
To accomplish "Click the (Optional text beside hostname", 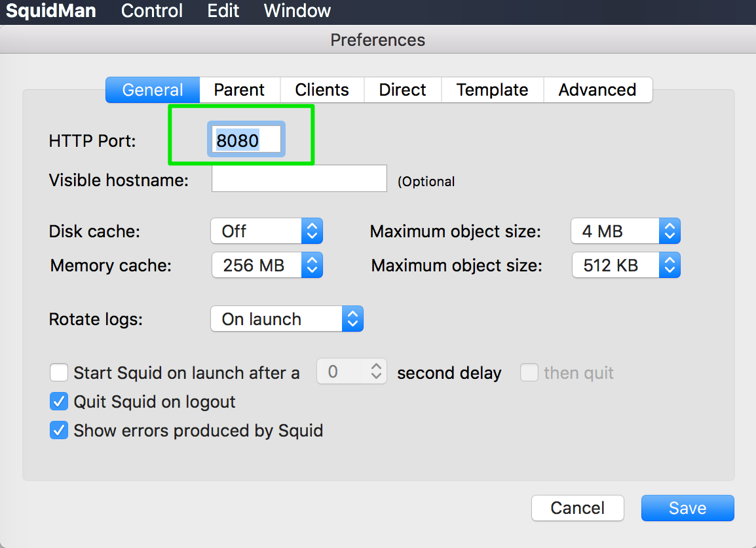I will click(426, 182).
